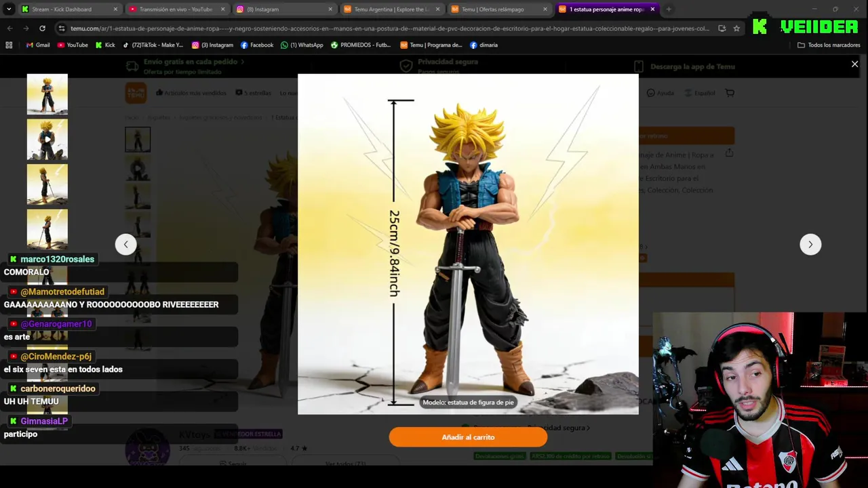Click the shopping cart icon in the Temu header
Image resolution: width=868 pixels, height=488 pixels.
730,93
